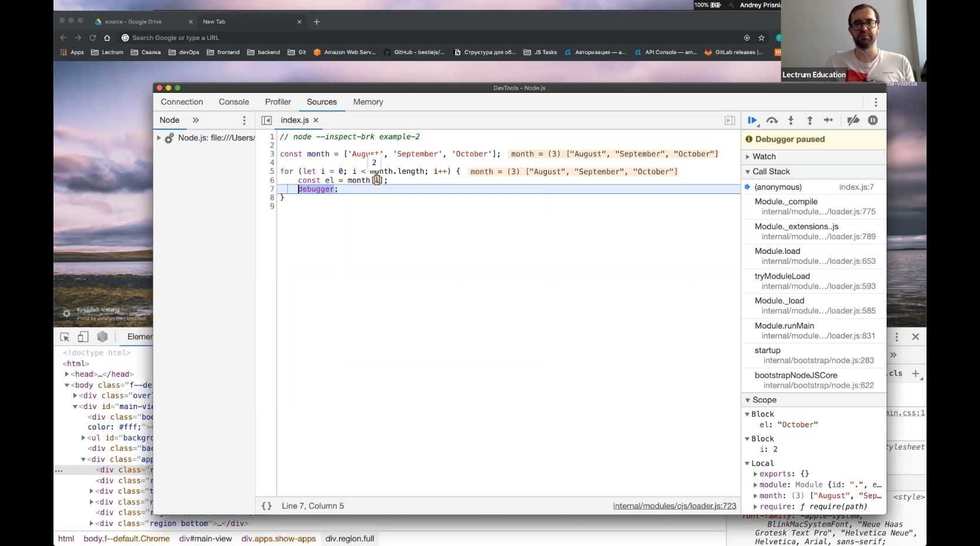Close the source - Google Drive tab
This screenshot has width=980, height=546.
tap(190, 22)
